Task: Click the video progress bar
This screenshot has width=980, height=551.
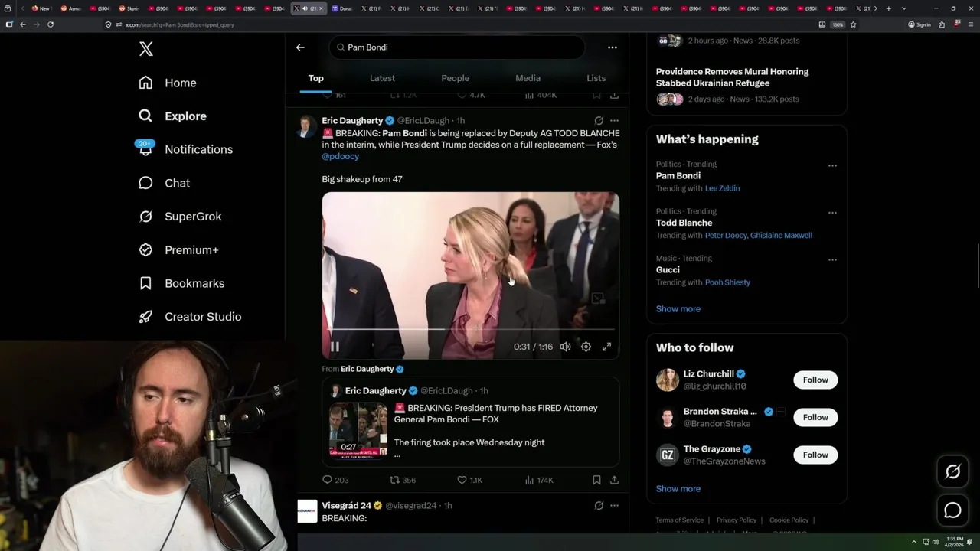Action: (x=471, y=329)
